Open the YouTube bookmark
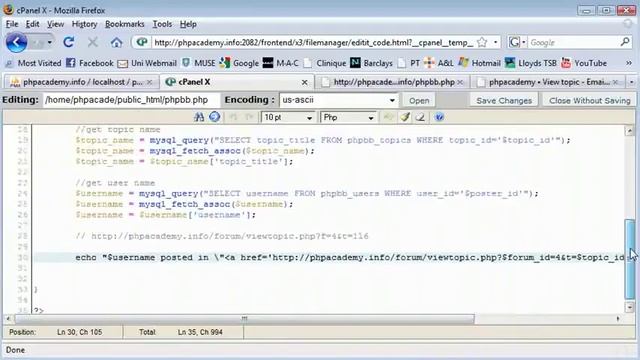 point(584,63)
